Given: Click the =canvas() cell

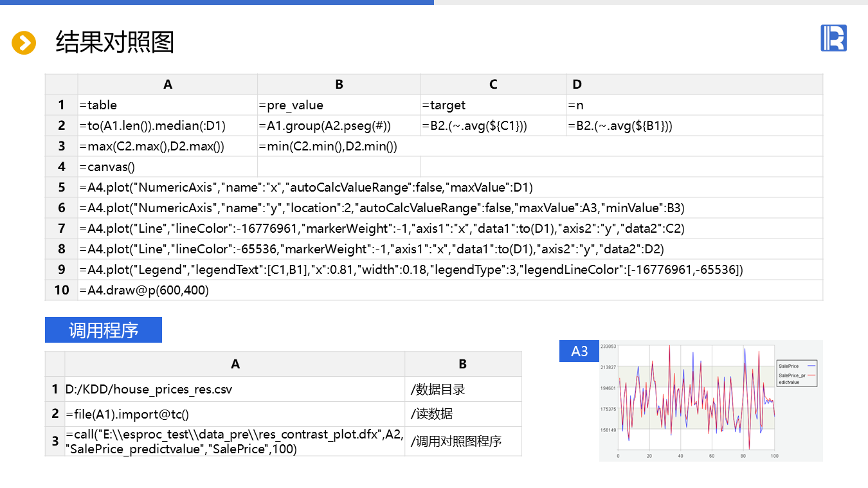Looking at the screenshot, I should click(167, 167).
